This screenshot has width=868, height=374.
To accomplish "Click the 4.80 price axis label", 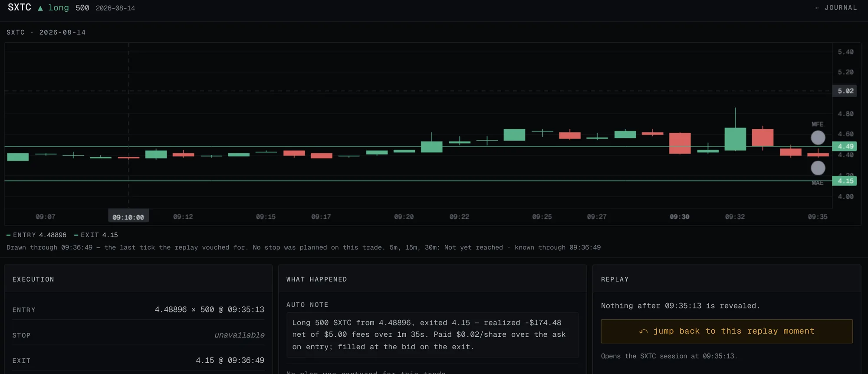I will [846, 114].
